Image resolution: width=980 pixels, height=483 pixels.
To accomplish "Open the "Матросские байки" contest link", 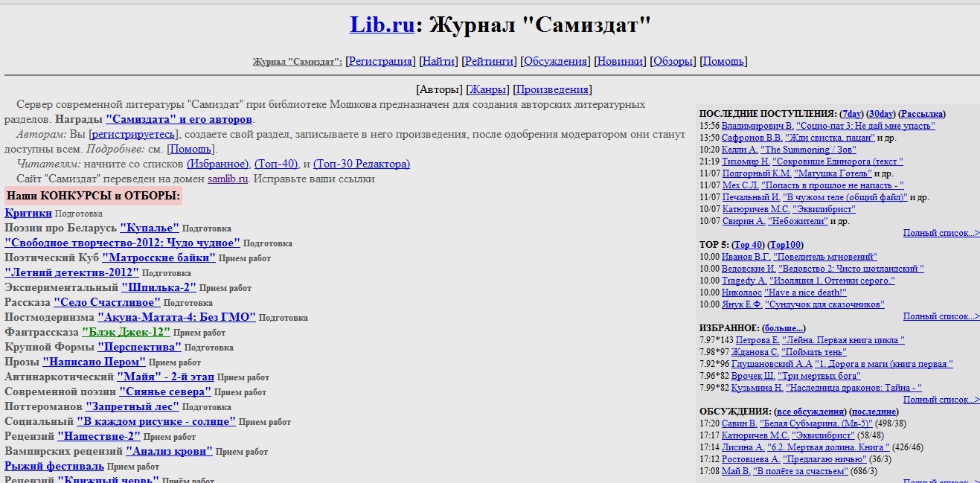I will coord(158,258).
